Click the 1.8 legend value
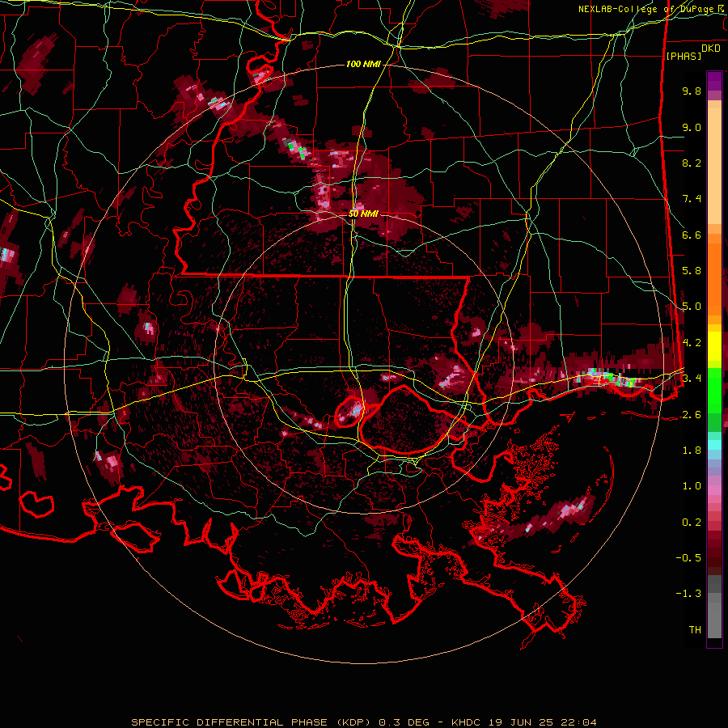This screenshot has height=728, width=728. (692, 451)
